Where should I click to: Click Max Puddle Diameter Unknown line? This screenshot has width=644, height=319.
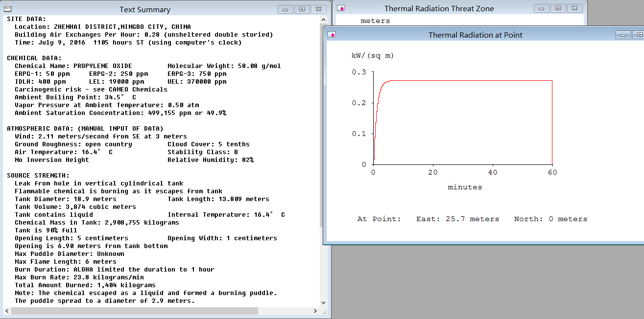pos(70,253)
